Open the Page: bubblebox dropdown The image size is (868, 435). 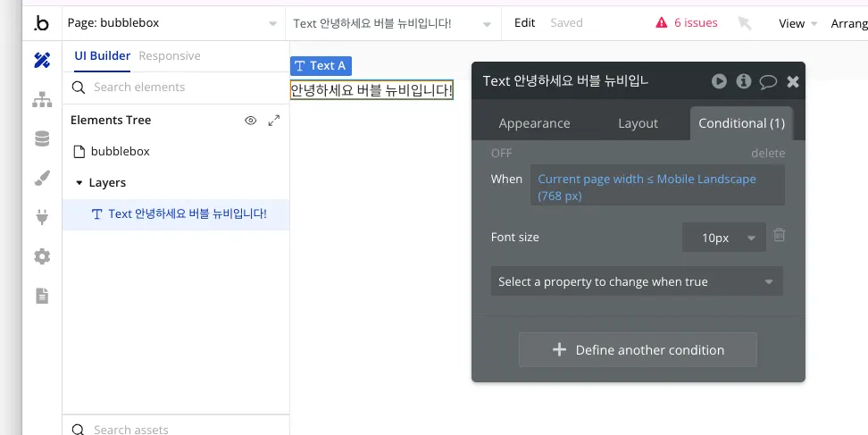pyautogui.click(x=172, y=23)
